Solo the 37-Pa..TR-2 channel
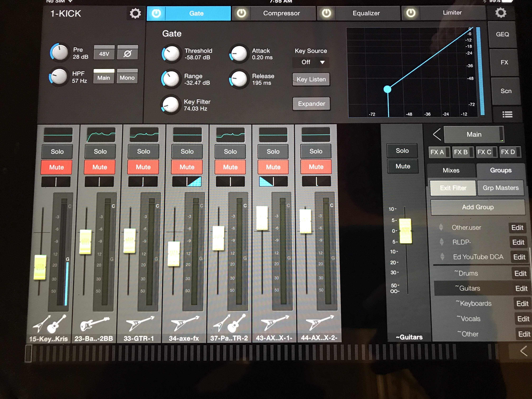 (x=230, y=151)
